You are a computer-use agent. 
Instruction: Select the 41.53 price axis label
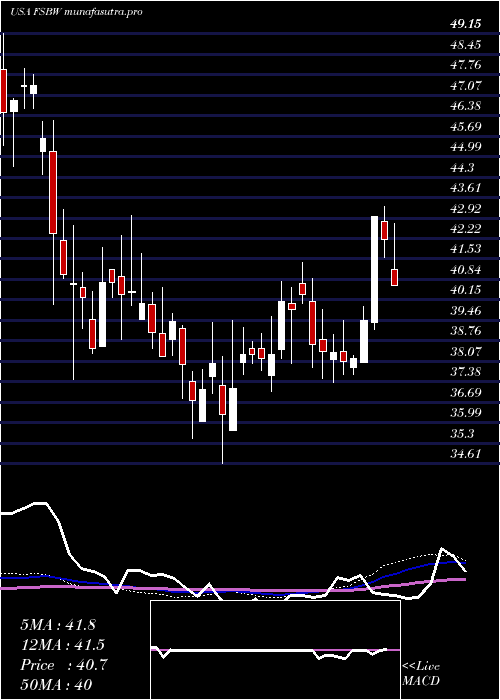(x=466, y=249)
